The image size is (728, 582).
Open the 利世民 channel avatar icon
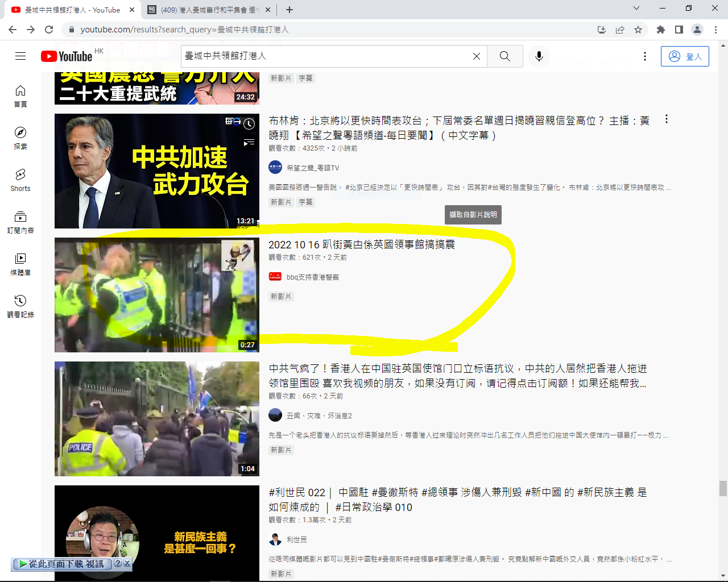pyautogui.click(x=275, y=539)
